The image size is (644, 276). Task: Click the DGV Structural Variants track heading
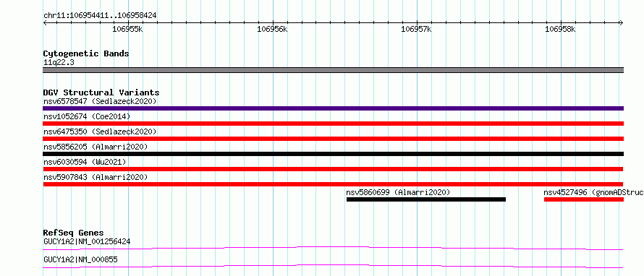pos(101,92)
